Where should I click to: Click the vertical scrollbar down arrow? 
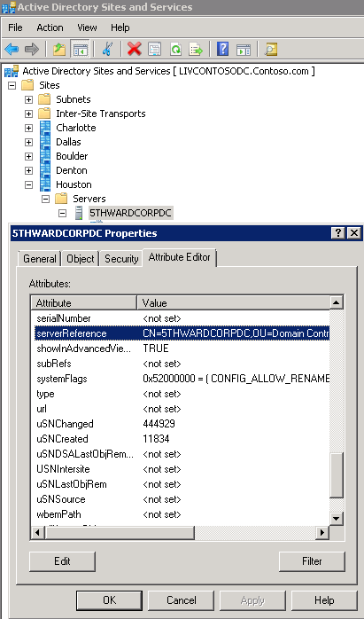tap(337, 518)
